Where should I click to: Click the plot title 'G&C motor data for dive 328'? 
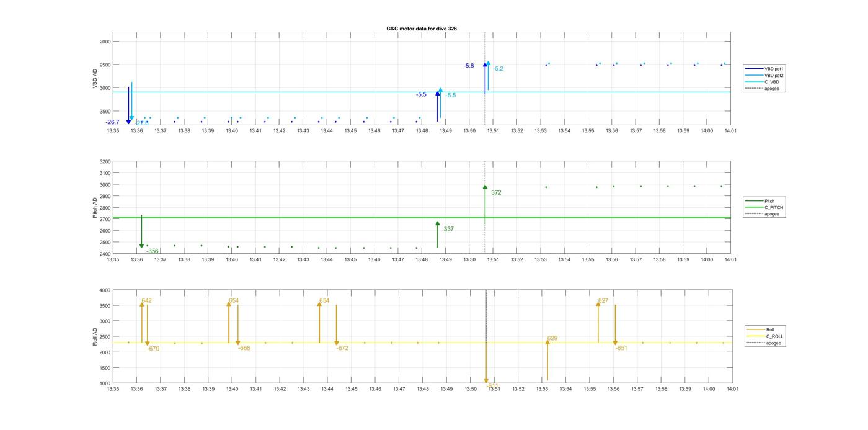click(x=422, y=29)
